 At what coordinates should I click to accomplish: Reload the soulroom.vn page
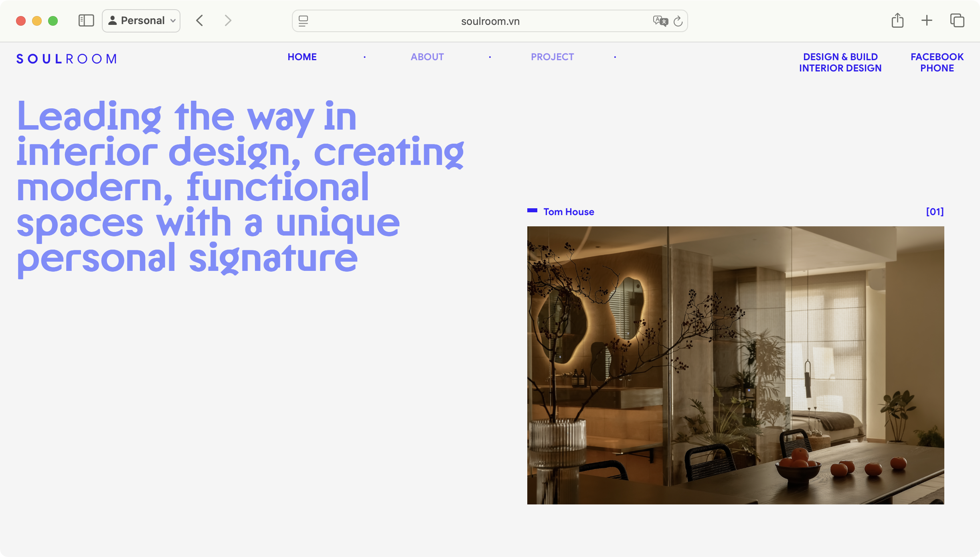(x=678, y=21)
